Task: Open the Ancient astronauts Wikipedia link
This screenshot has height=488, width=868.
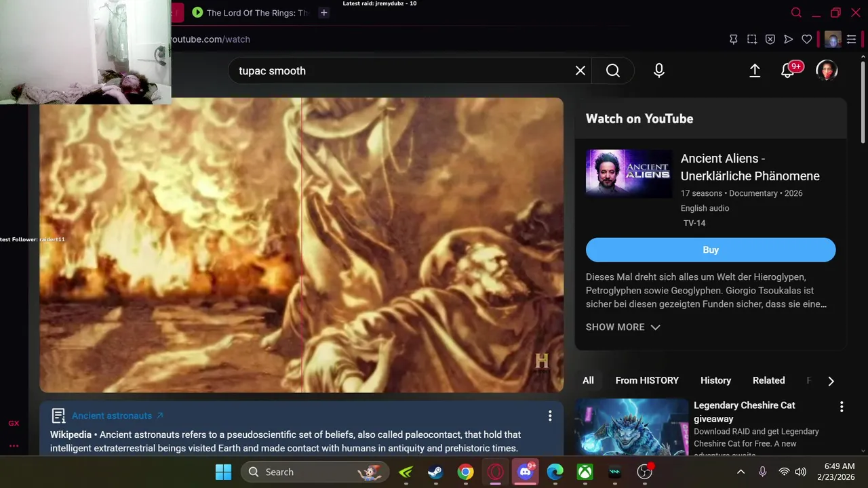Action: click(x=117, y=415)
